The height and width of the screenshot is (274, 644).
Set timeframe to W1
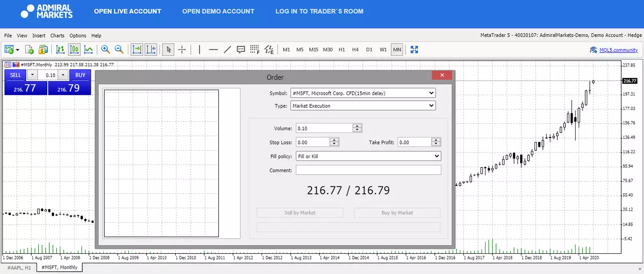[383, 50]
